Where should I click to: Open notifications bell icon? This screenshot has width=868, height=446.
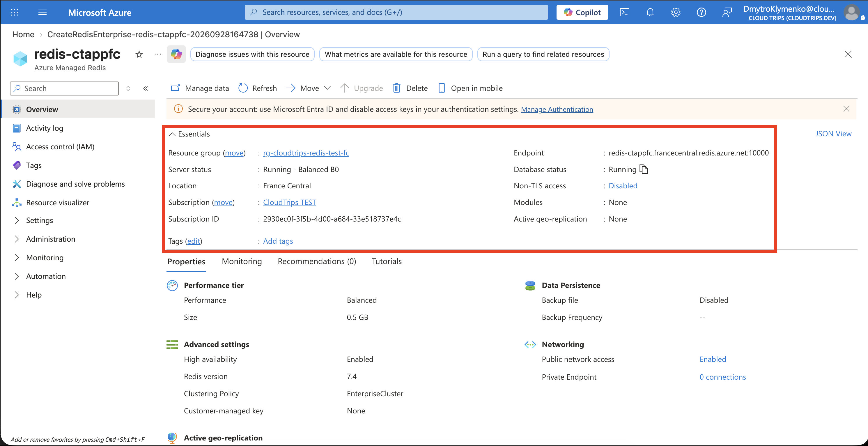click(x=650, y=13)
